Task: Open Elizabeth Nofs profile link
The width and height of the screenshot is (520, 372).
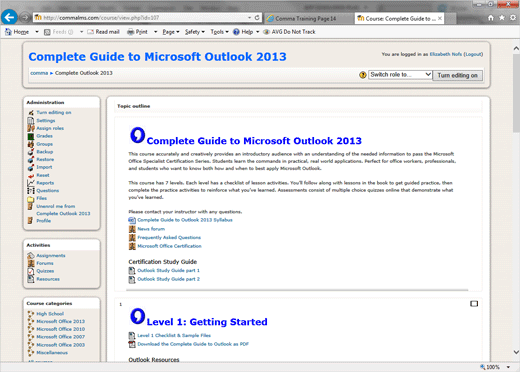Action: 446,54
